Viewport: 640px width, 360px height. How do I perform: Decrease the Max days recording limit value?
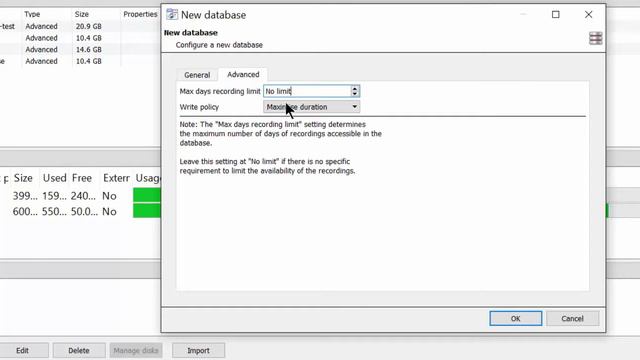(x=355, y=94)
